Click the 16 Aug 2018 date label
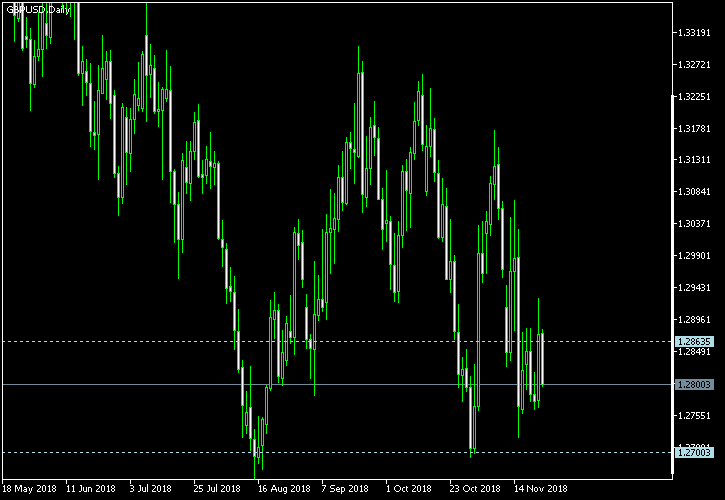Viewport: 725px width, 500px height. pos(284,489)
